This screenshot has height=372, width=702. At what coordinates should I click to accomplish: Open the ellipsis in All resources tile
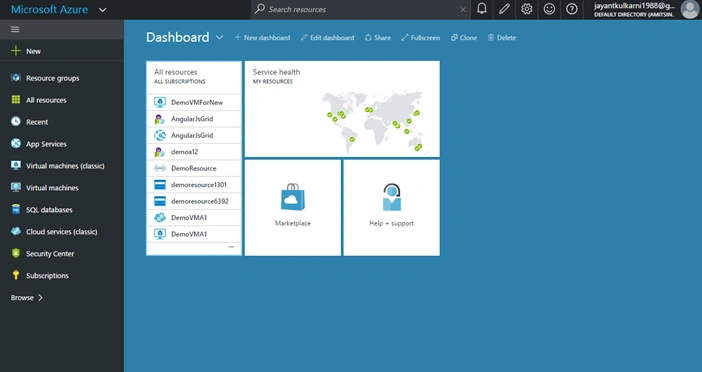(x=231, y=247)
